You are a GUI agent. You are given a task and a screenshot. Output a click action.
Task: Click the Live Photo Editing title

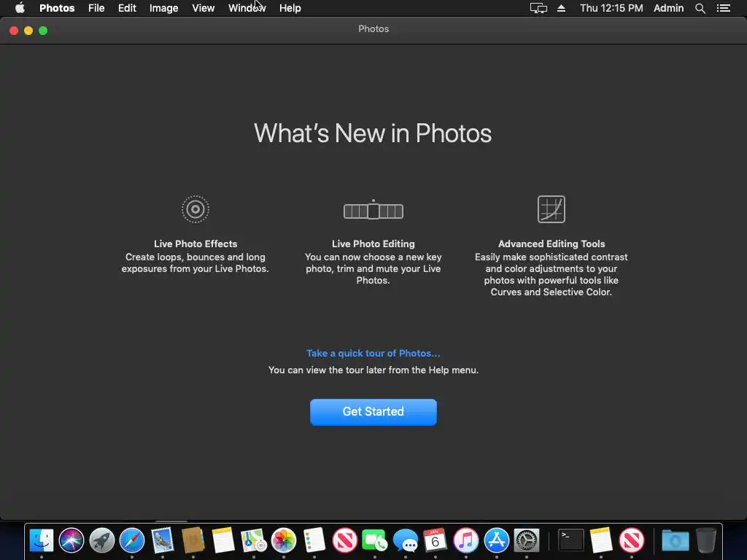[x=373, y=244]
